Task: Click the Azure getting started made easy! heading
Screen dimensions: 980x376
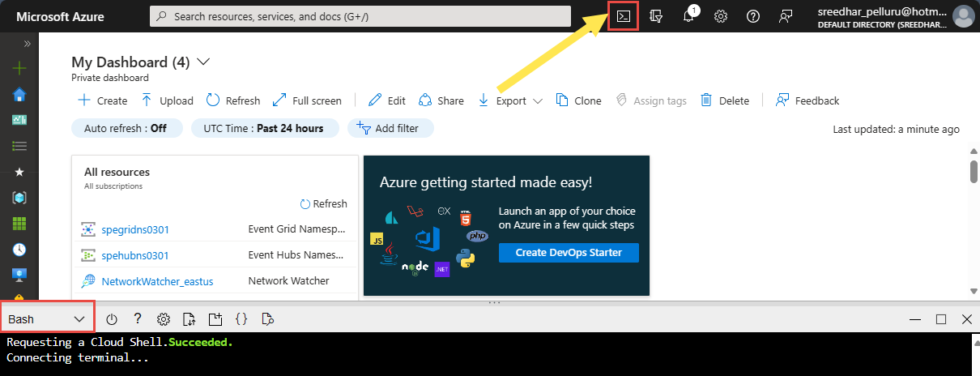Action: [486, 182]
